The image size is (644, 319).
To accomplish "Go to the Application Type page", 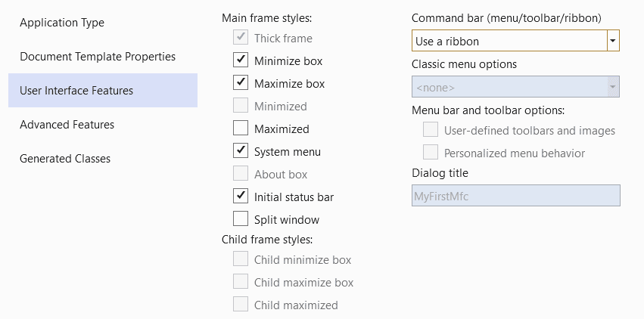I will click(x=62, y=23).
